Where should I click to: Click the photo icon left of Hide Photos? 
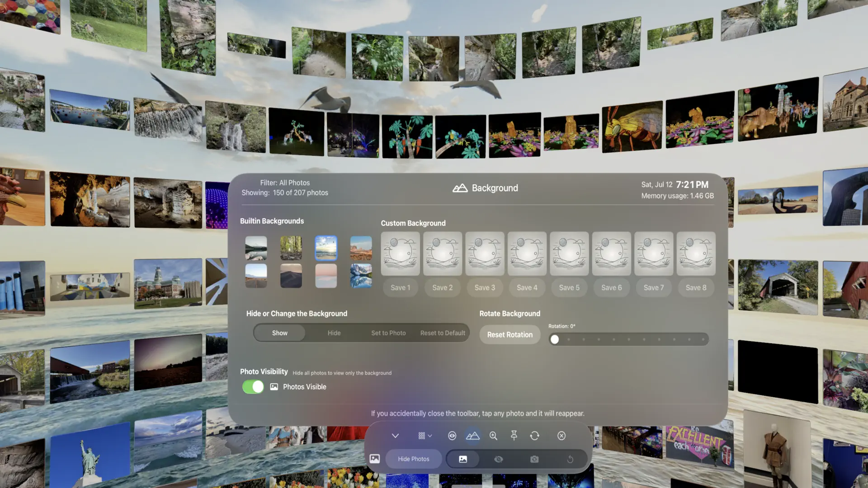coord(375,459)
